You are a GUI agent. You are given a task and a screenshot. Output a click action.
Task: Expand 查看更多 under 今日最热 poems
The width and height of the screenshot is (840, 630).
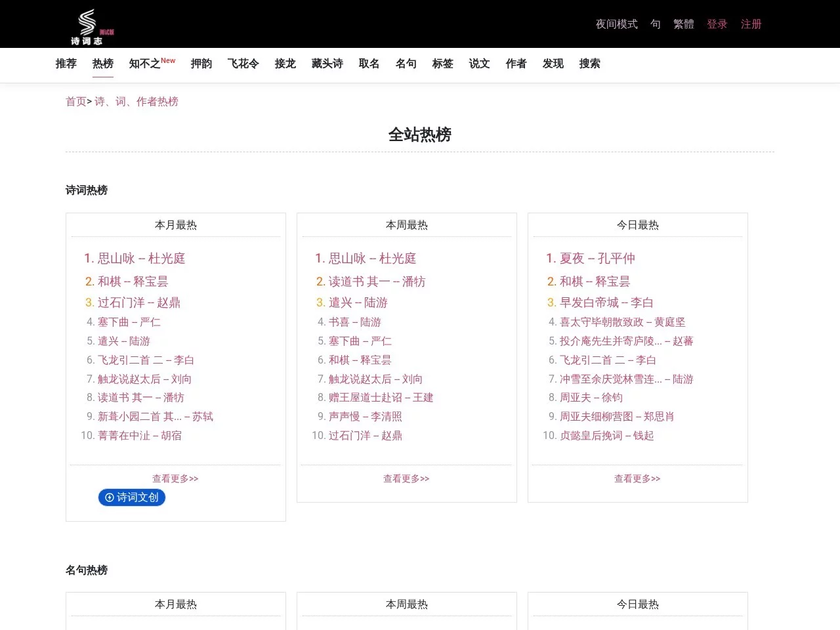(637, 479)
